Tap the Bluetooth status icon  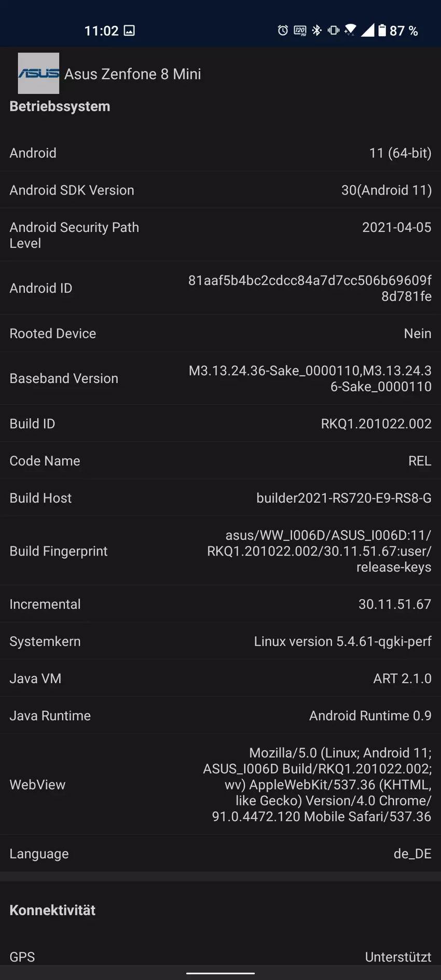click(x=317, y=31)
